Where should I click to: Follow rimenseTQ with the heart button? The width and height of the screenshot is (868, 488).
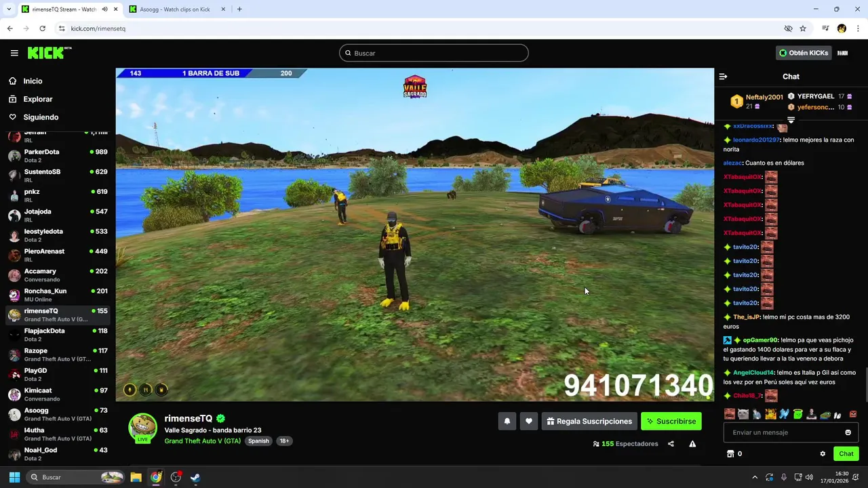[529, 422]
